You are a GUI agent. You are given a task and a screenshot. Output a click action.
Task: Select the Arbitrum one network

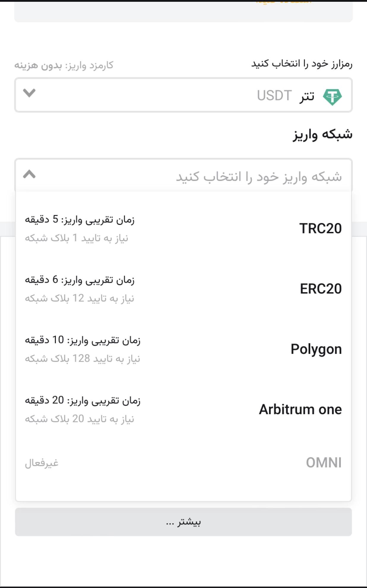click(x=183, y=409)
